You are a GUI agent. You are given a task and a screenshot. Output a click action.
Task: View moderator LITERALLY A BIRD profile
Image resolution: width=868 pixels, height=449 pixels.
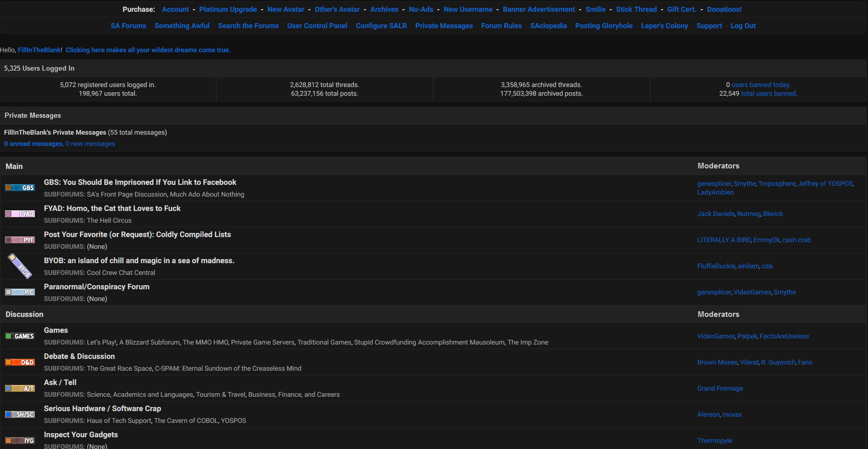(724, 240)
